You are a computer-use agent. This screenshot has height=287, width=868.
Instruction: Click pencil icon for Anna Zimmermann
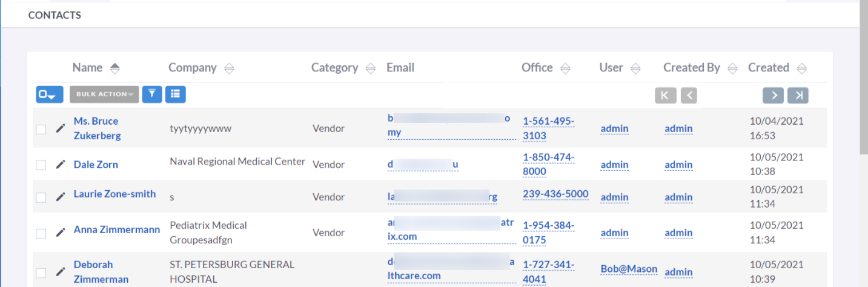pyautogui.click(x=60, y=233)
